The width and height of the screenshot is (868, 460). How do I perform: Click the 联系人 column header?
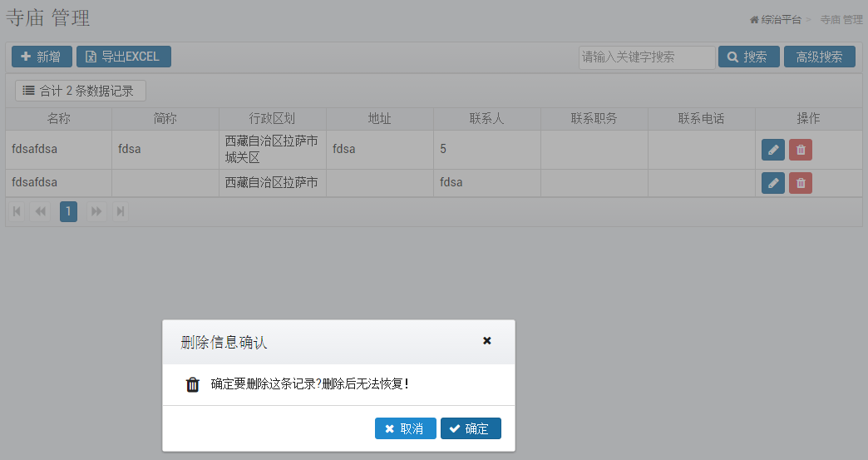pos(486,118)
